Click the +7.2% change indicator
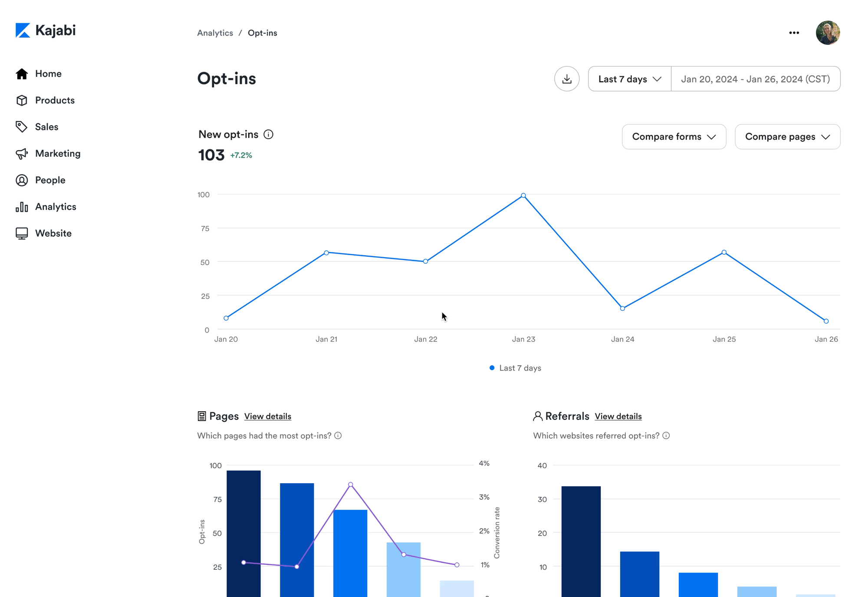Image resolution: width=868 pixels, height=597 pixels. point(241,155)
